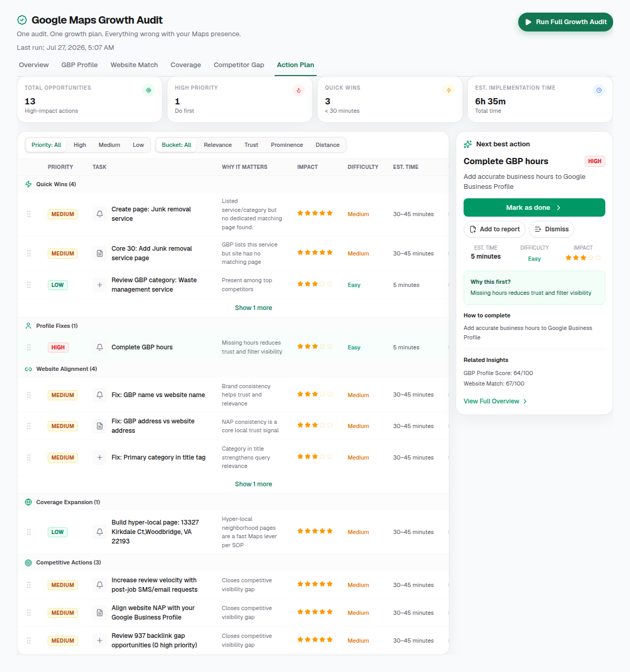Click the clock icon in Est. Implementation Time card

coord(599,90)
